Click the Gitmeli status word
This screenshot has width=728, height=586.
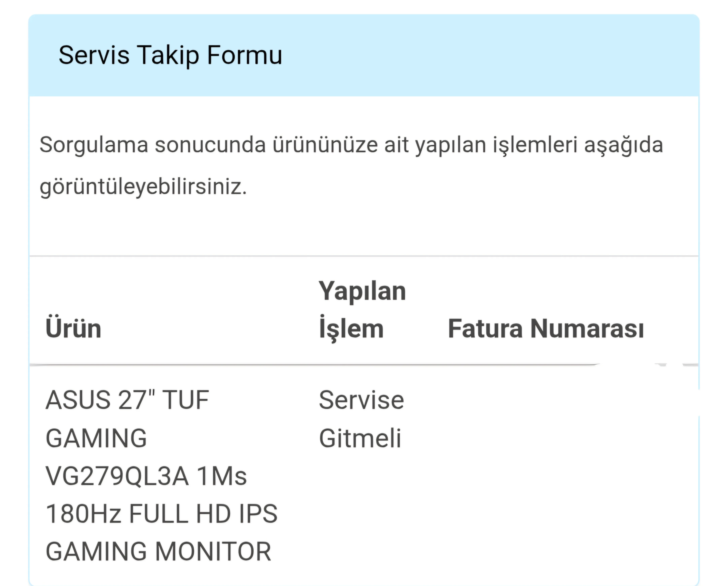point(360,438)
